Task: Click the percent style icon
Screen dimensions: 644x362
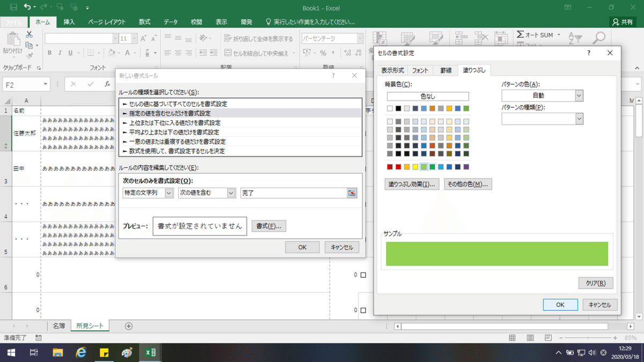Action: [323, 53]
